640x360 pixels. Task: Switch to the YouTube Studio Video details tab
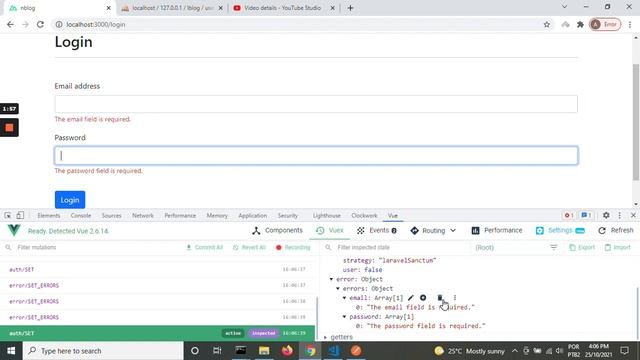pos(282,8)
